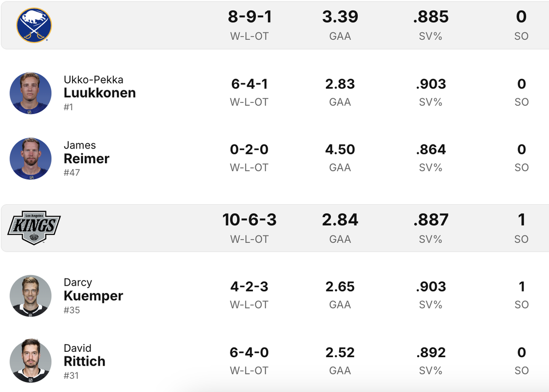This screenshot has width=549, height=392.
Task: Click Rittich's 2.52 GAA value
Action: [x=340, y=352]
